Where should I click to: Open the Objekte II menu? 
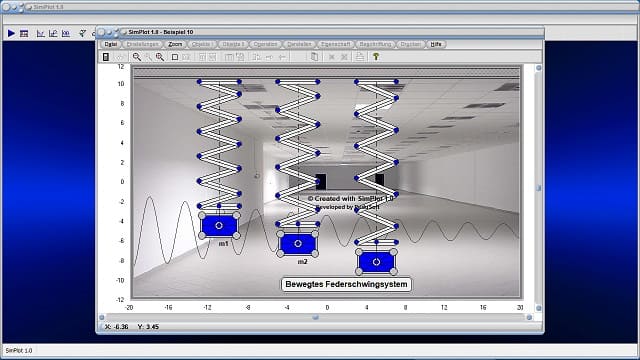[233, 44]
